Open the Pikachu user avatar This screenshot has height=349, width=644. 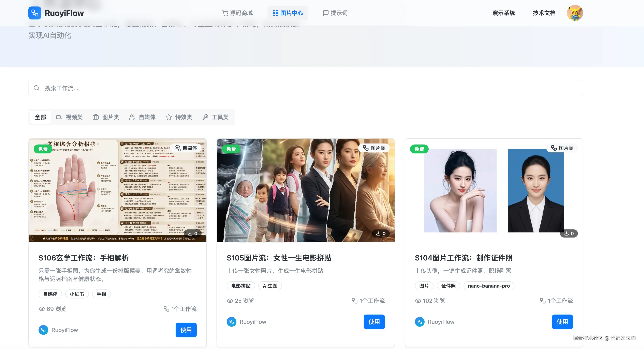point(575,13)
